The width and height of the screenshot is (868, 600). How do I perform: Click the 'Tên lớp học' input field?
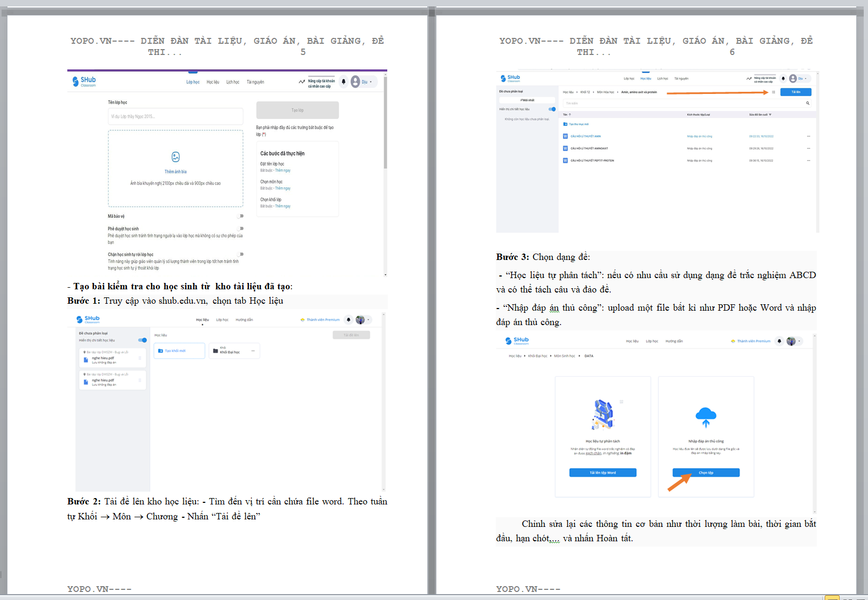pyautogui.click(x=175, y=116)
